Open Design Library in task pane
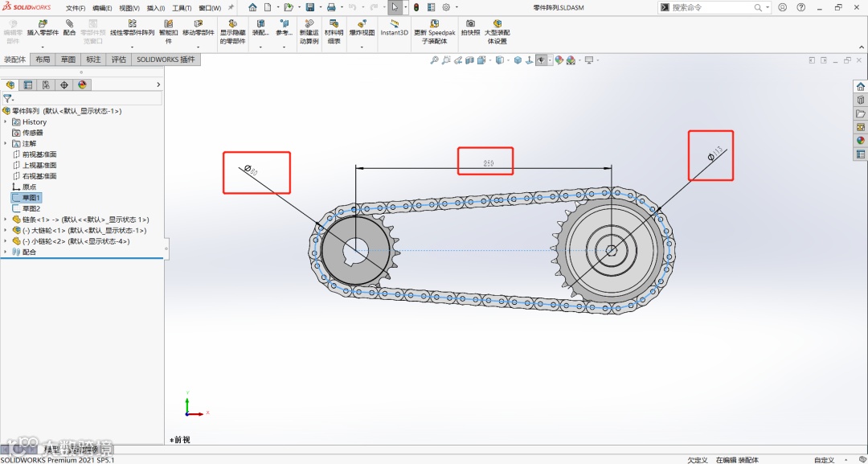Viewport: 868px width, 464px height. [860, 101]
